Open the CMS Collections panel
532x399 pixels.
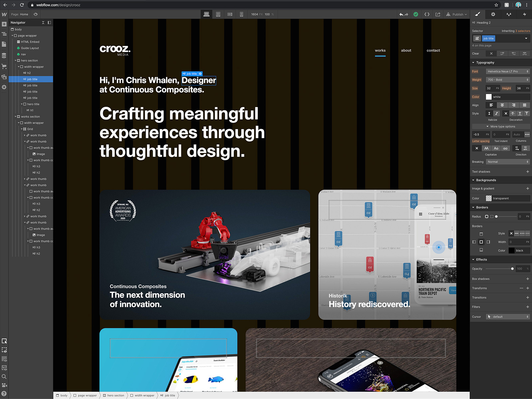coord(4,55)
